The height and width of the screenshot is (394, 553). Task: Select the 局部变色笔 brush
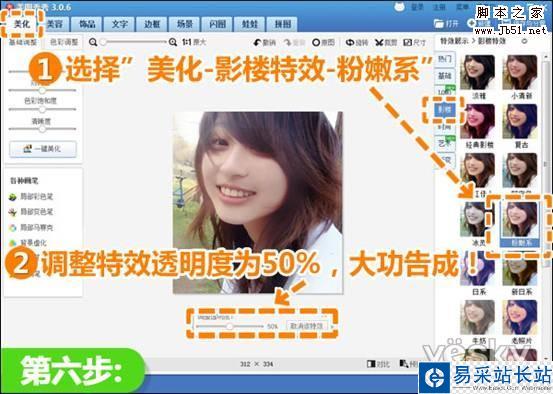(x=31, y=212)
